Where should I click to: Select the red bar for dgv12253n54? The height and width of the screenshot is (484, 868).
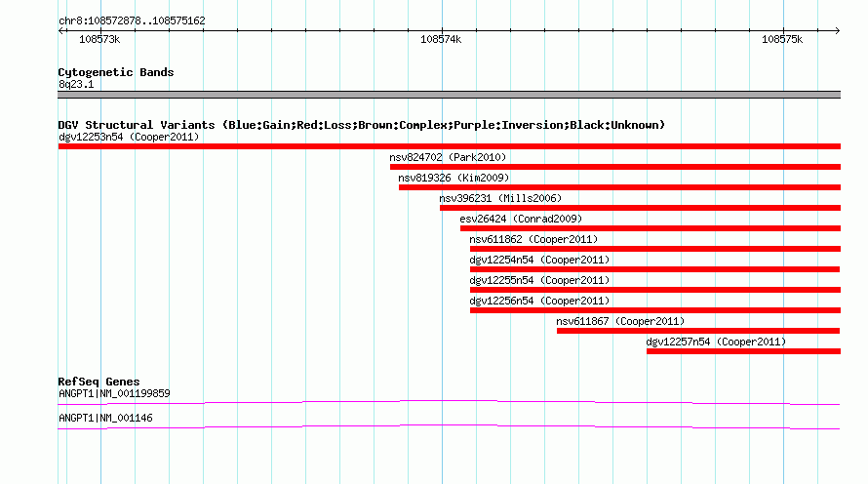click(449, 146)
